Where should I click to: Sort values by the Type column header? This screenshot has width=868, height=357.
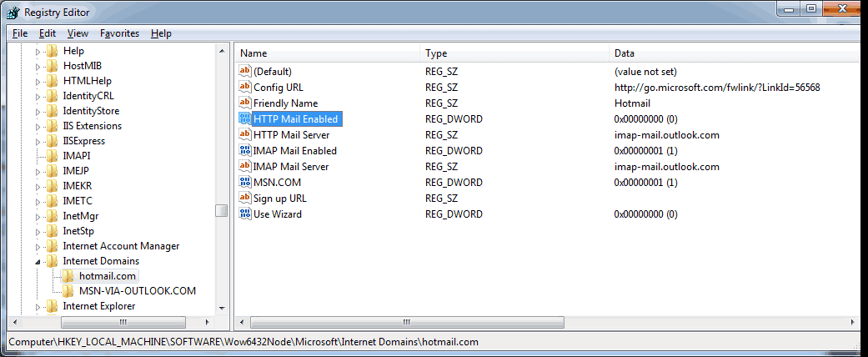(514, 53)
